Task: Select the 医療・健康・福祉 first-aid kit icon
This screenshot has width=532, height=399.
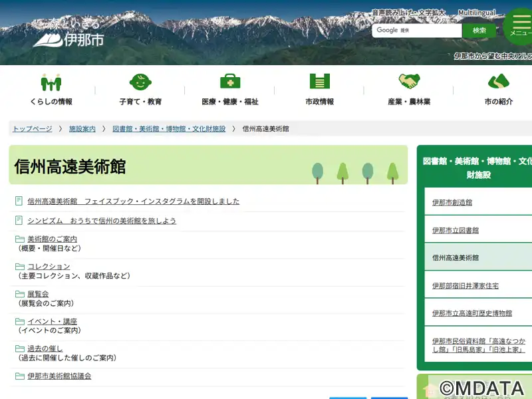Action: pyautogui.click(x=230, y=82)
